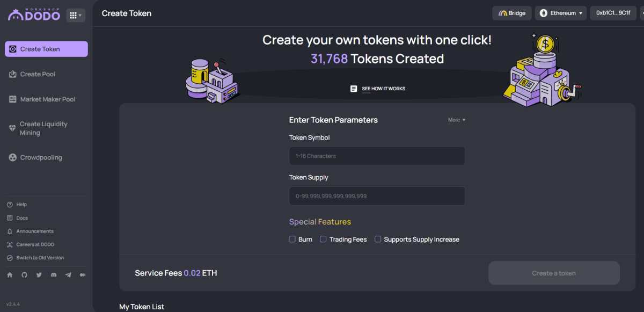Open the Medium icon link

(82, 275)
